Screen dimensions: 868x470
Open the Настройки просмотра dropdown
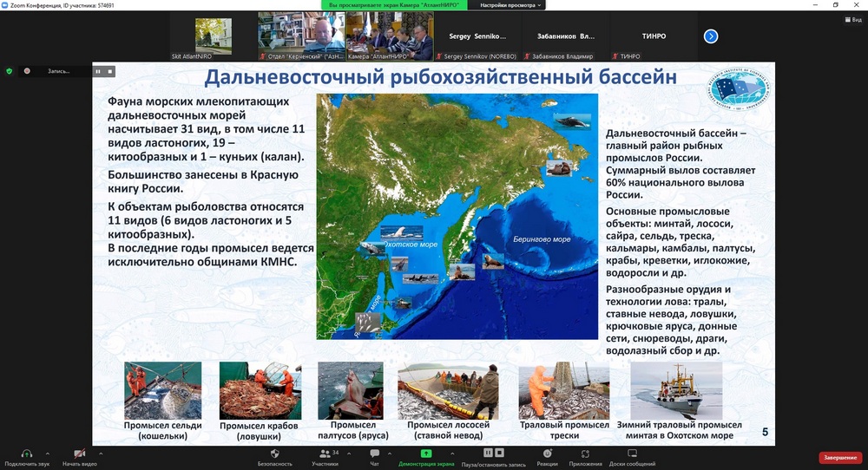click(510, 5)
